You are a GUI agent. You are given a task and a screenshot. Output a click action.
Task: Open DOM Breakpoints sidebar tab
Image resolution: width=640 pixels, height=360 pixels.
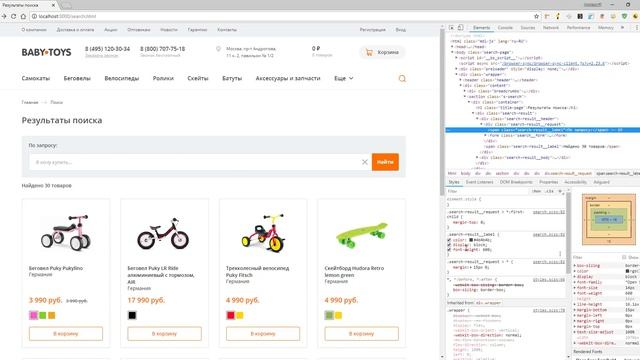click(516, 182)
